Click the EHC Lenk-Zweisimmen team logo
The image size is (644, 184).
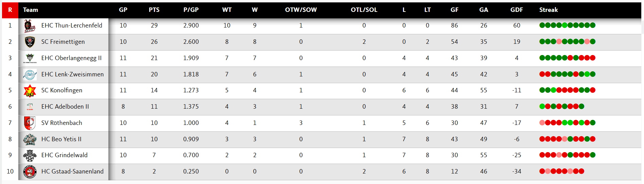pos(30,74)
